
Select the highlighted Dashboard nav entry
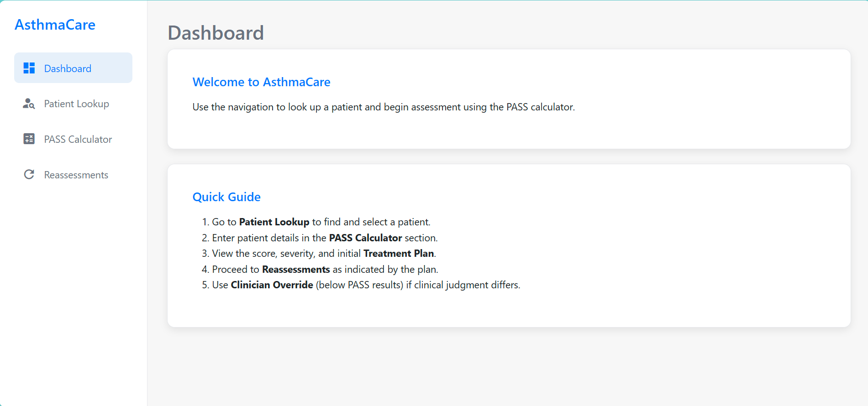coord(68,68)
